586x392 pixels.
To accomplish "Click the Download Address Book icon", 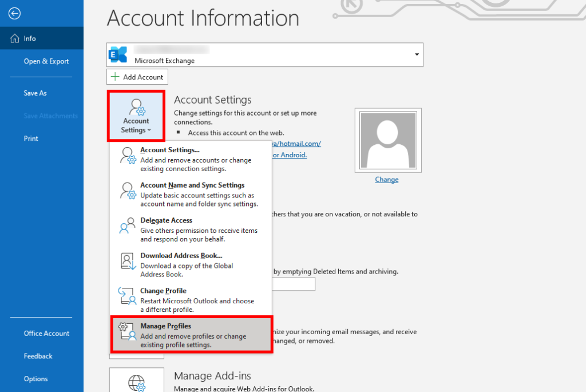I will [127, 261].
